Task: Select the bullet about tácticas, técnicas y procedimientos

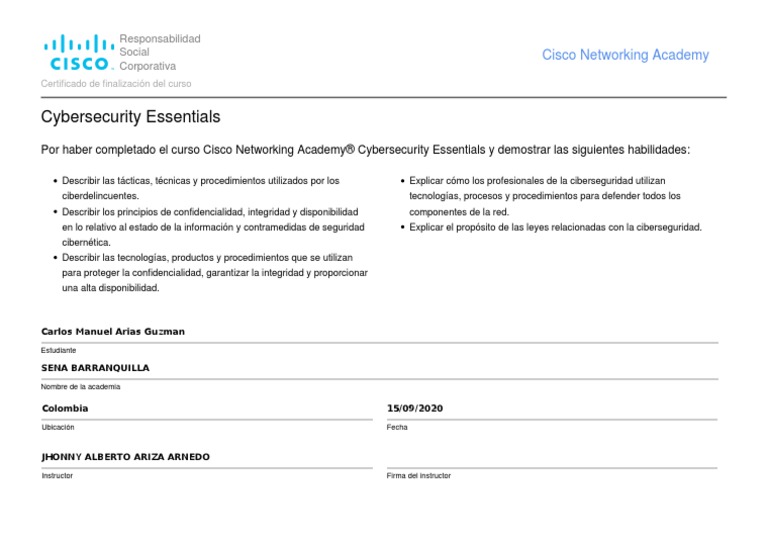Action: [x=200, y=189]
